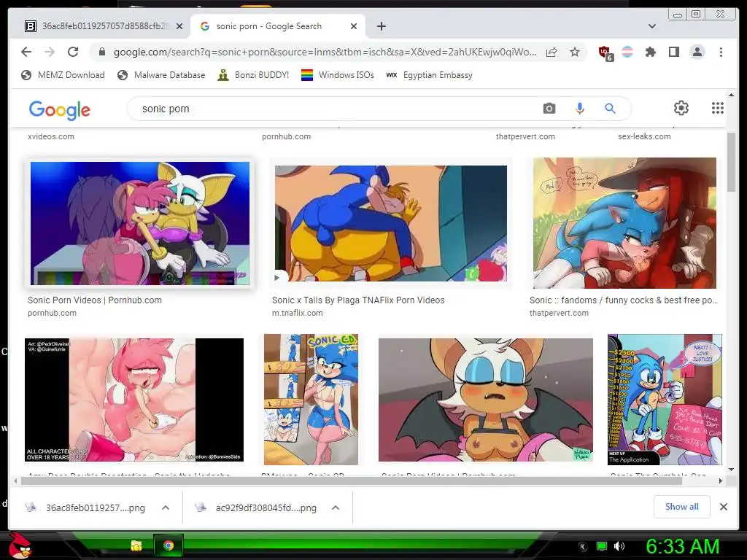747x560 pixels.
Task: Close the downloads bar
Action: click(723, 507)
